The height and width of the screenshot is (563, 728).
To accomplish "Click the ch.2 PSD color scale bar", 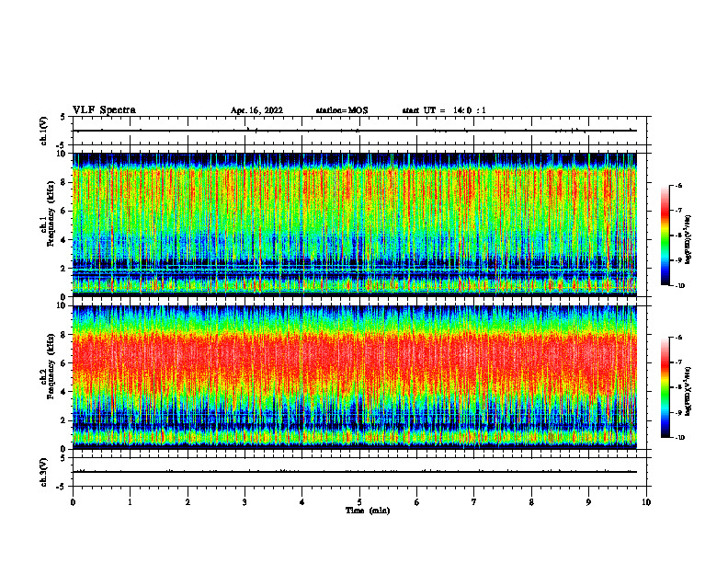I will (x=665, y=387).
